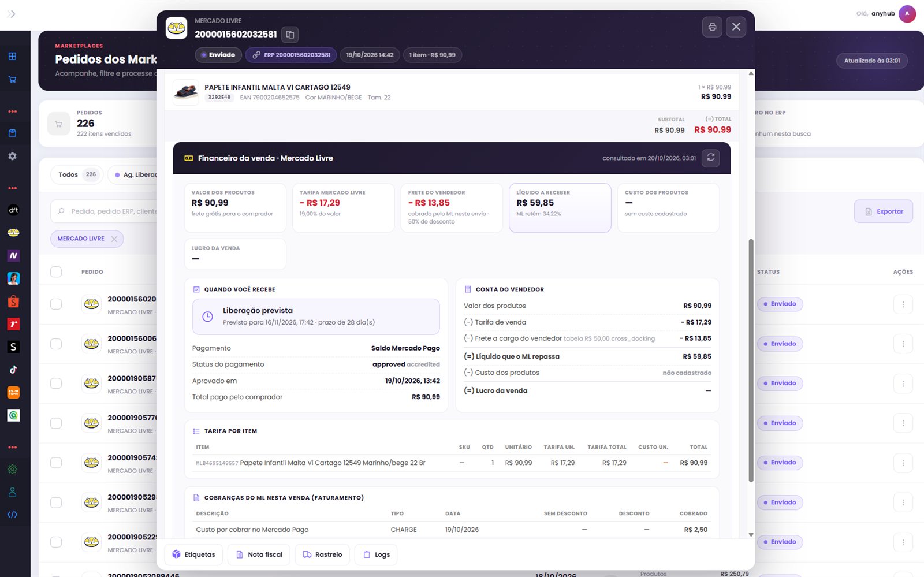
Task: Refresh the Financeiro da venda data
Action: pyautogui.click(x=711, y=158)
